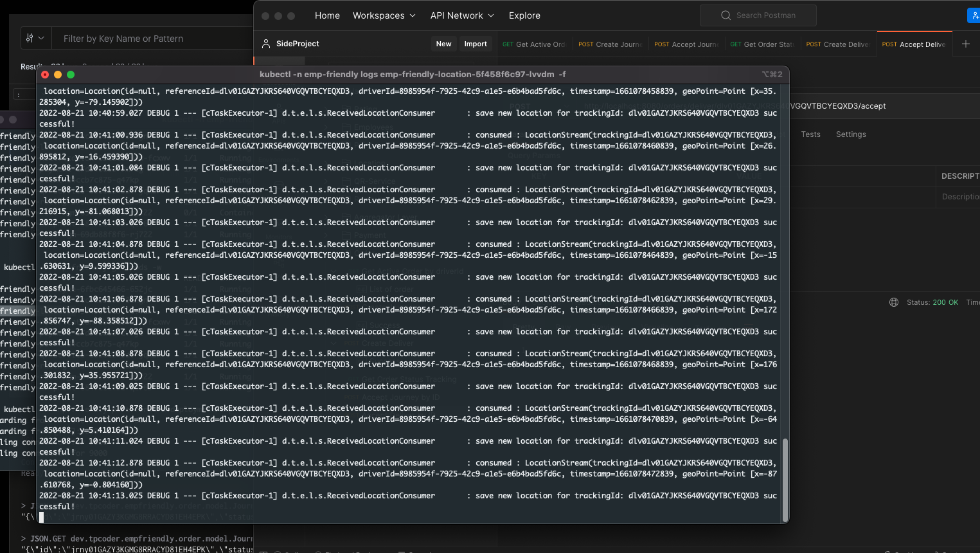
Task: Focus the Search Postman field
Action: coord(758,15)
